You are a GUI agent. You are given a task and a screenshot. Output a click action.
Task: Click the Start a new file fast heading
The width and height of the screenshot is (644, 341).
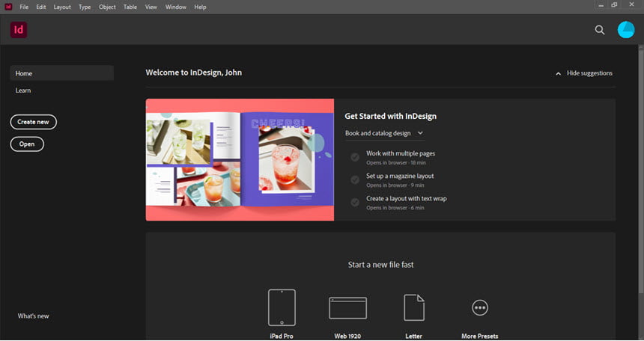coord(380,265)
